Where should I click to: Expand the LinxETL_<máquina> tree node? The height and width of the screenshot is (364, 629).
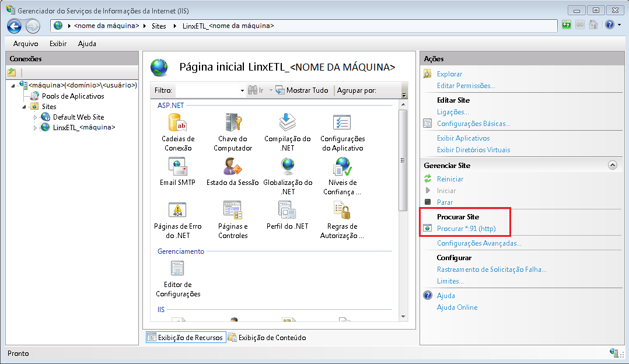coord(35,128)
